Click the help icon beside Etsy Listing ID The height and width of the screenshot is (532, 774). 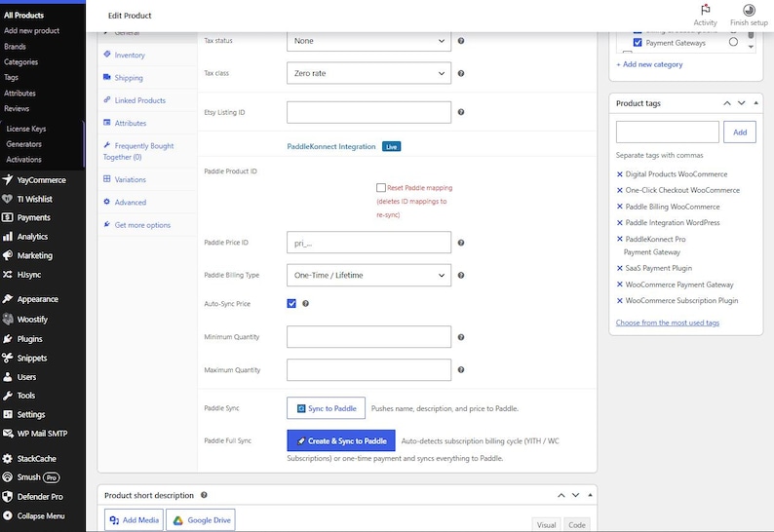(x=460, y=112)
